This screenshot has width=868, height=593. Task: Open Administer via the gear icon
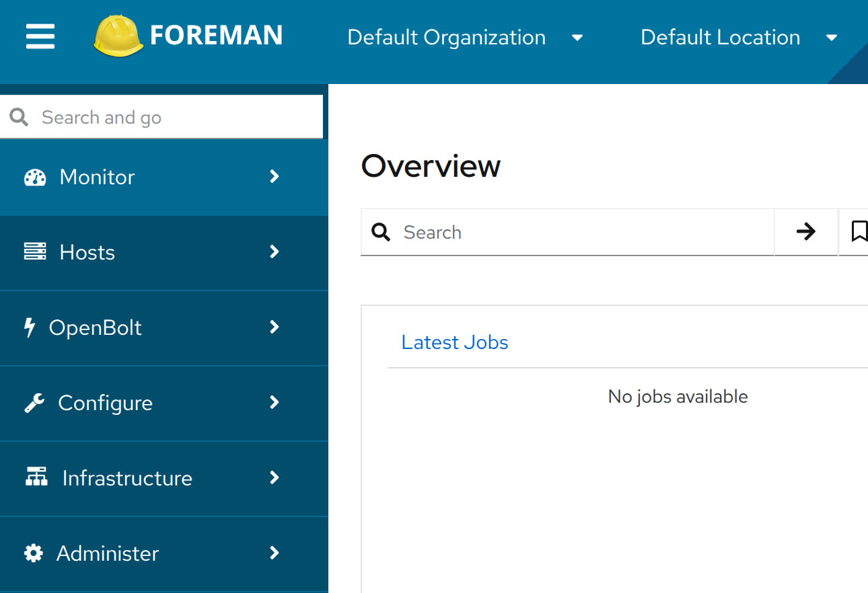pos(34,553)
